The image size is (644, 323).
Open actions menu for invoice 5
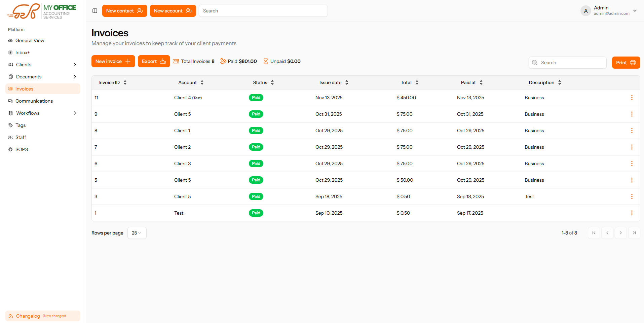(632, 180)
